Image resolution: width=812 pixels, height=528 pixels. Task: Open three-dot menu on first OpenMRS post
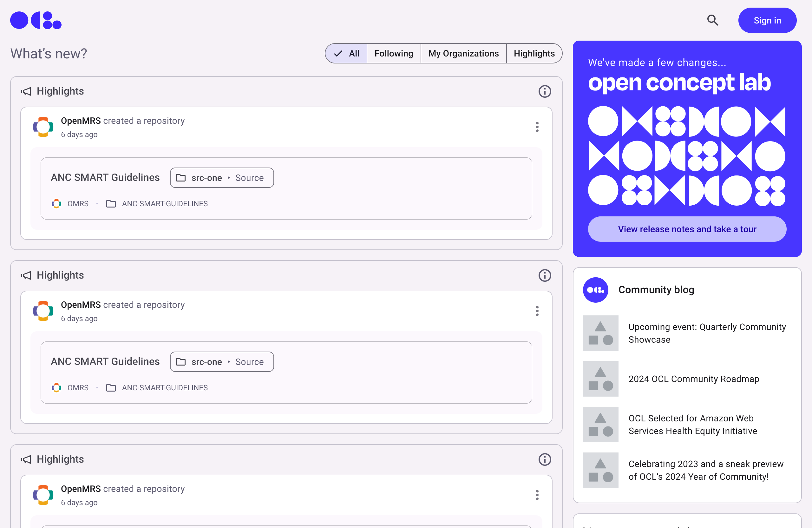click(x=537, y=127)
